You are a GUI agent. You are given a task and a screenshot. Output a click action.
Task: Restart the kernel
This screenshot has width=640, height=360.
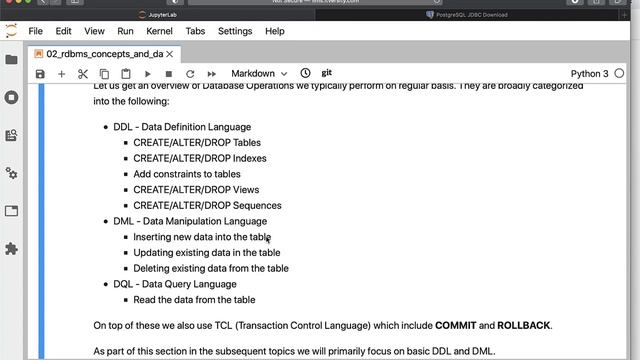pyautogui.click(x=190, y=74)
